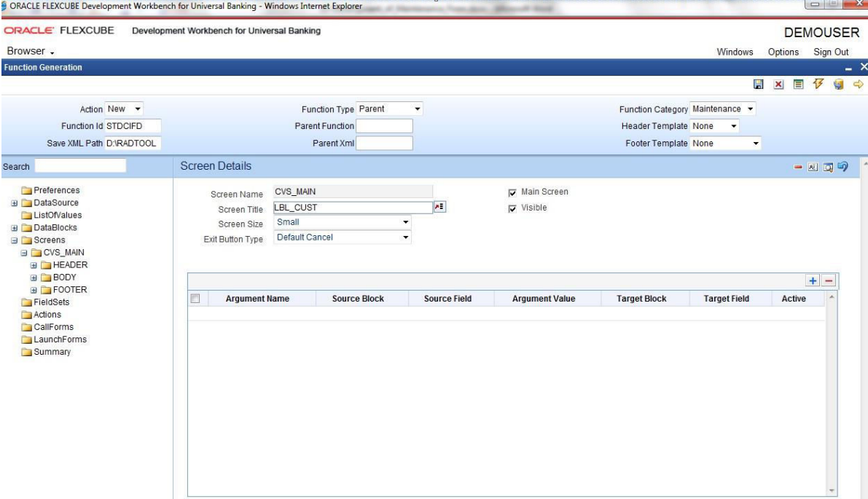
Task: Click the Active column header
Action: (794, 299)
